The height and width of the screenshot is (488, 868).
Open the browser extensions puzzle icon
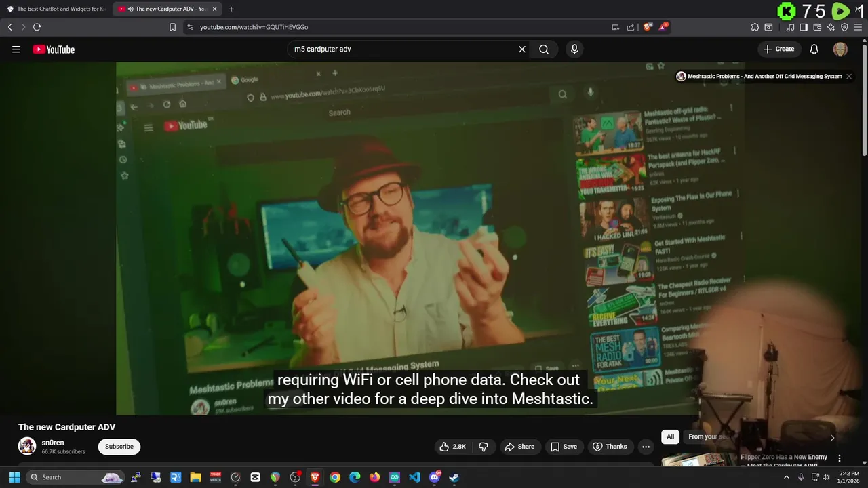pos(755,27)
